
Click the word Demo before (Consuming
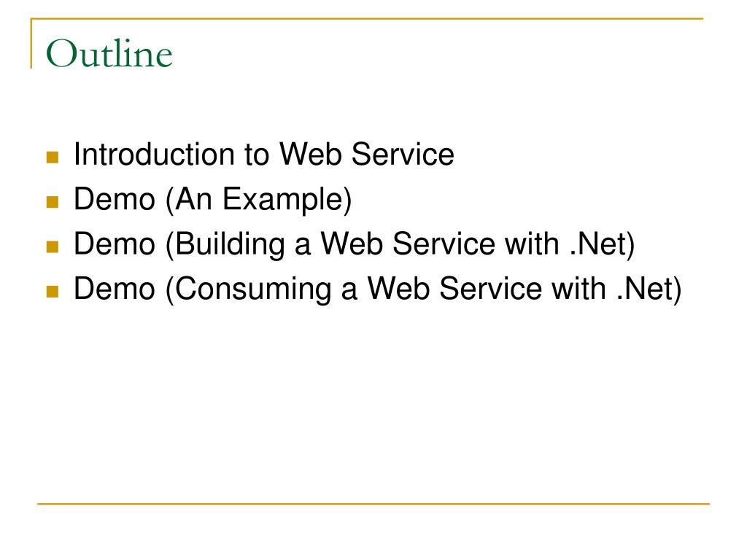tap(115, 289)
